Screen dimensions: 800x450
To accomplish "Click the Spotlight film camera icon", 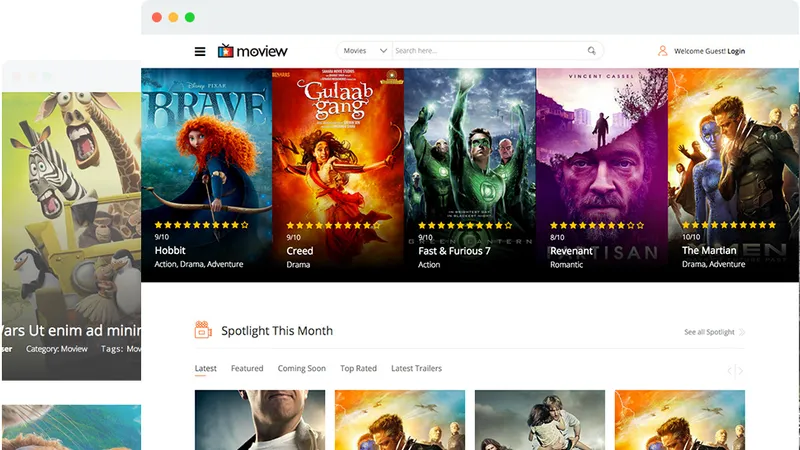I will (x=203, y=330).
